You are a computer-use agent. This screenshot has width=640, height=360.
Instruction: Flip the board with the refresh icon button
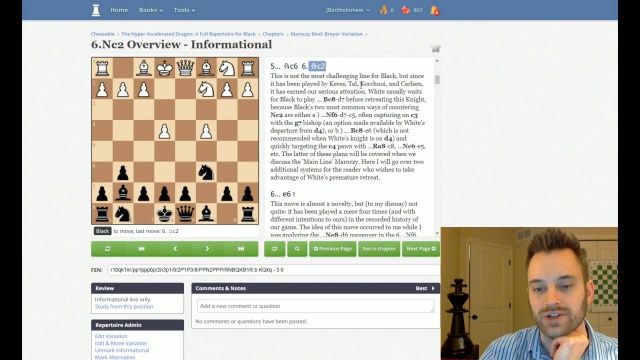pos(108,249)
